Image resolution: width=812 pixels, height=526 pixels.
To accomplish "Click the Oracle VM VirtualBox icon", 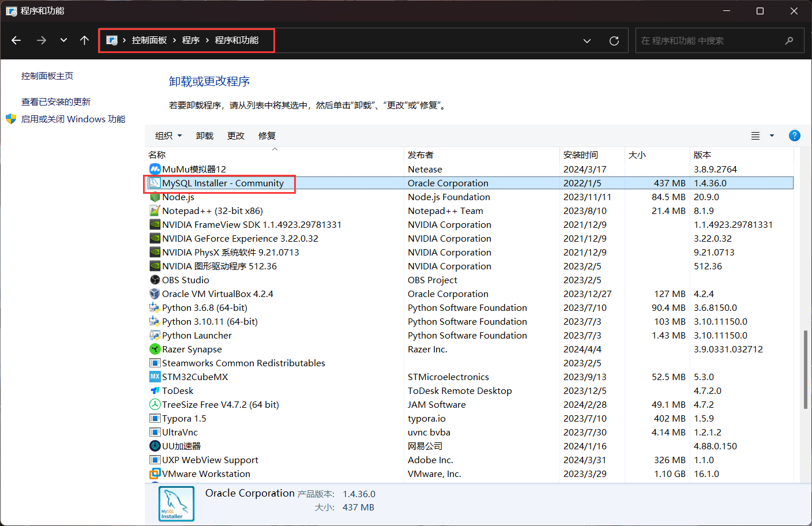I will [155, 294].
